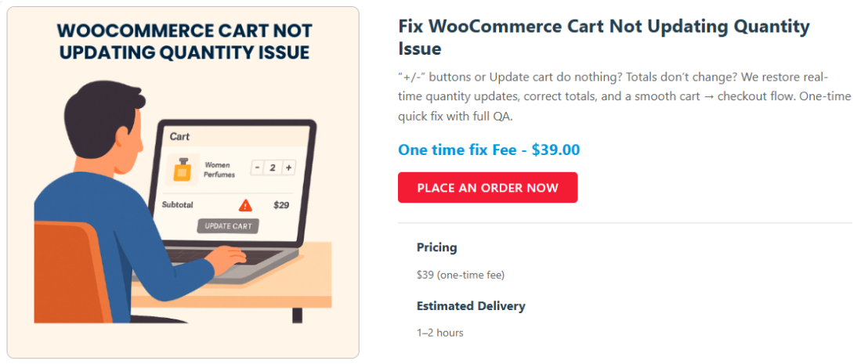Click the 'Fix WooCommerce Cart Not Updating Quantity Issue' heading
Screen dimensions: 868x364
[x=603, y=37]
